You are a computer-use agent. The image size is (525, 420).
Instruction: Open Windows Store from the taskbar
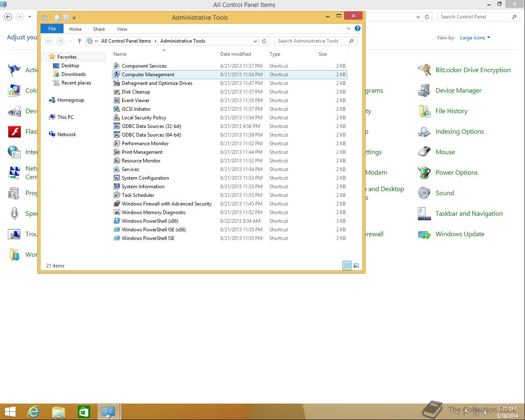tap(84, 411)
